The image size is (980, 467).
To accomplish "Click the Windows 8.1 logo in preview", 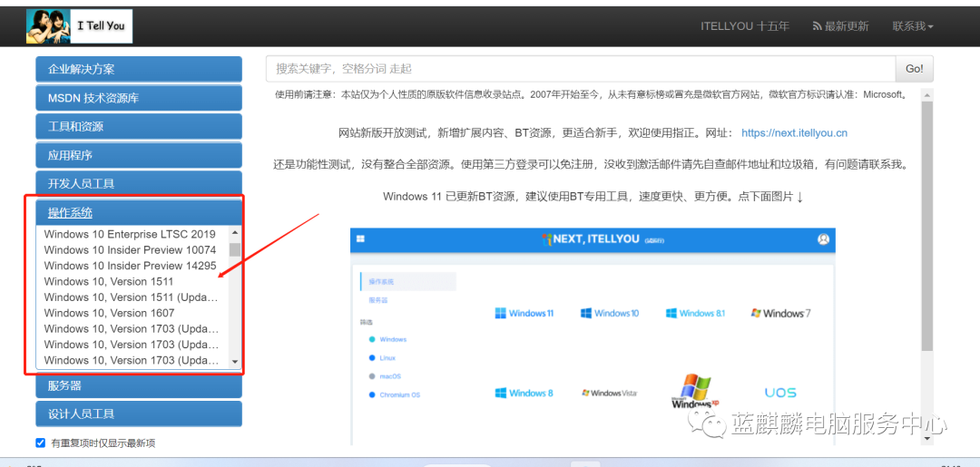I will pyautogui.click(x=696, y=313).
